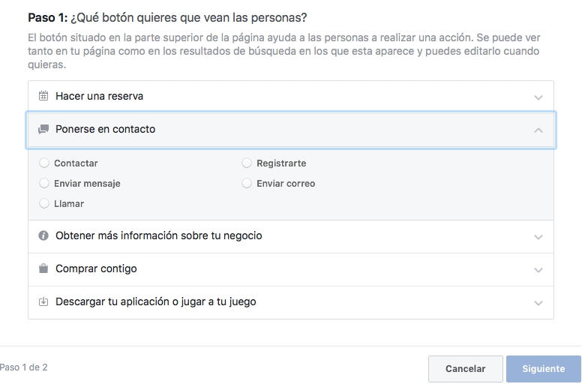Select the Enviar mensaje radio option
Screen dimensions: 588x390
click(44, 183)
